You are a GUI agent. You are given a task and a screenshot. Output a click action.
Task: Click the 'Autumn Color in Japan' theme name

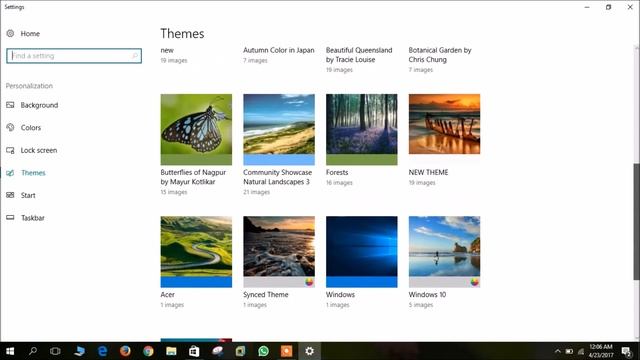click(x=279, y=50)
